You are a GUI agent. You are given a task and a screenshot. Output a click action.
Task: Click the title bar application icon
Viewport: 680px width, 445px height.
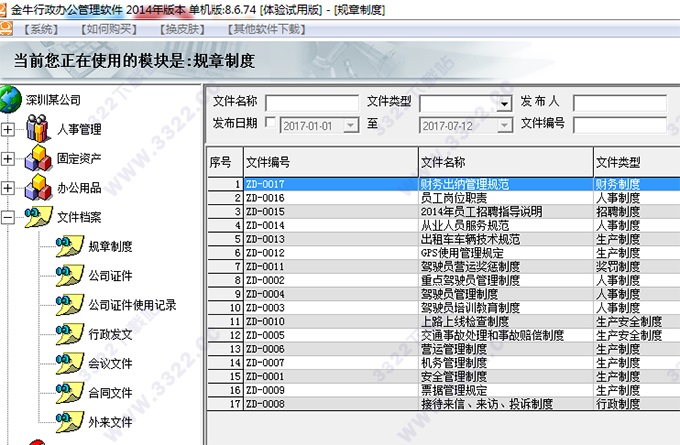point(3,10)
